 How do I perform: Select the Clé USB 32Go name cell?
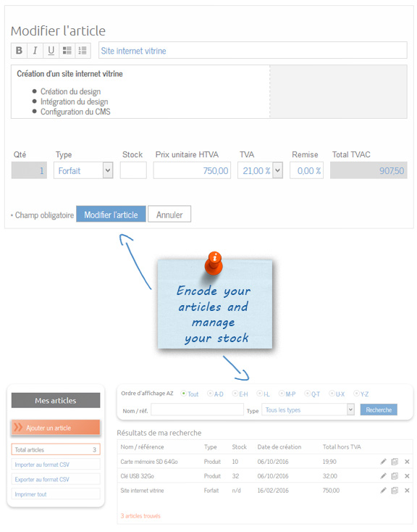(137, 476)
